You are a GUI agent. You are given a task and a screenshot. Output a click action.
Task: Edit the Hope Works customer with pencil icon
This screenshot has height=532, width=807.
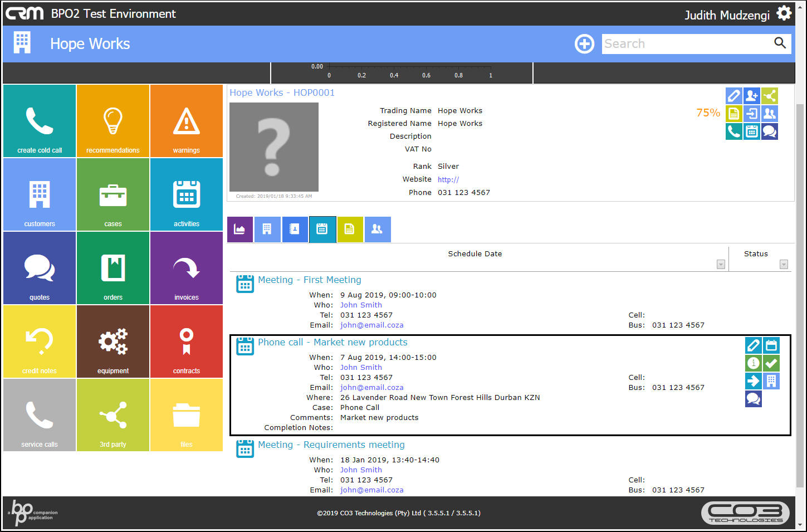(734, 96)
